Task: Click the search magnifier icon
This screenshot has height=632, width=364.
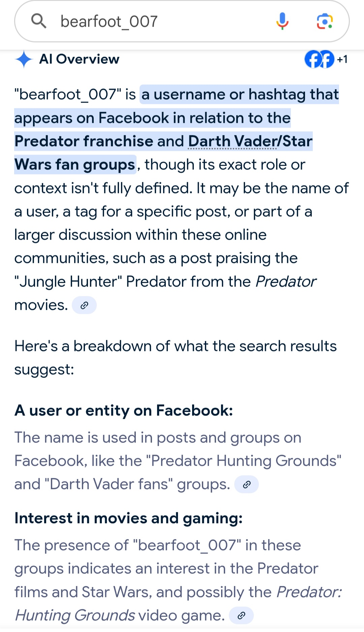Action: coord(38,21)
